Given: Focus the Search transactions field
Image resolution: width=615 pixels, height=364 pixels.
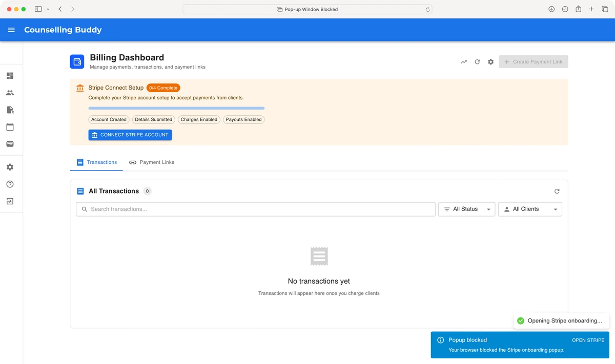Looking at the screenshot, I should 256,209.
